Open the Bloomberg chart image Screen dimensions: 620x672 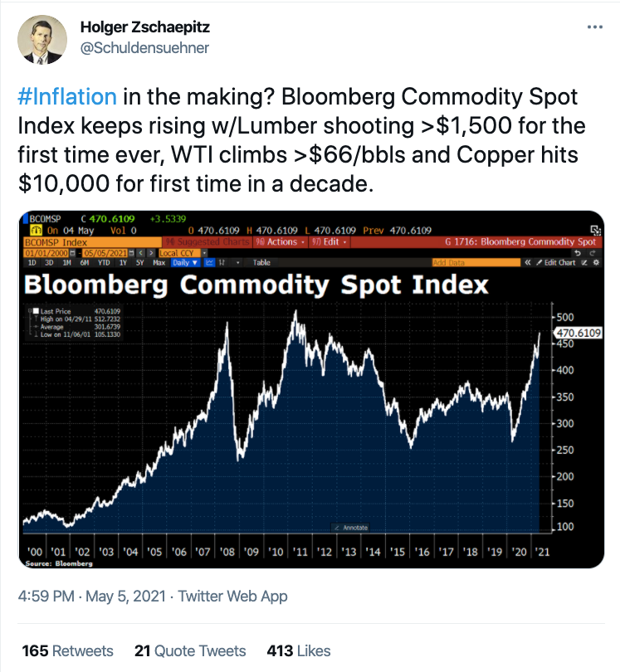(x=311, y=389)
